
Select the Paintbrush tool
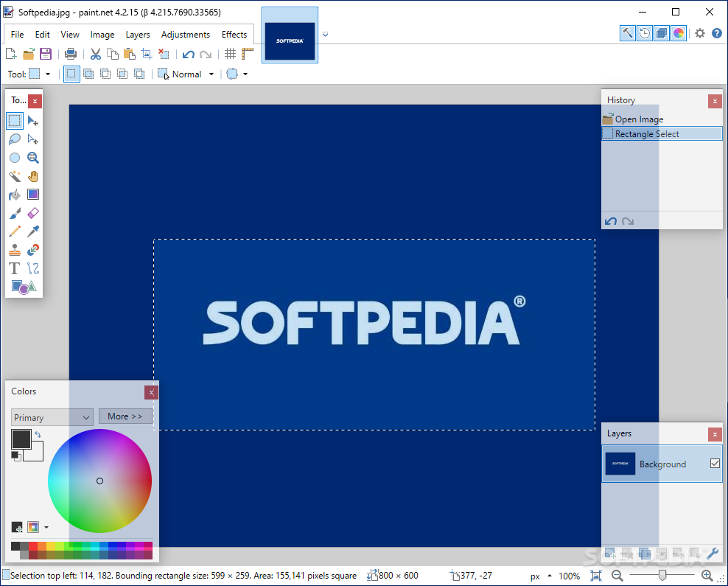pyautogui.click(x=15, y=213)
